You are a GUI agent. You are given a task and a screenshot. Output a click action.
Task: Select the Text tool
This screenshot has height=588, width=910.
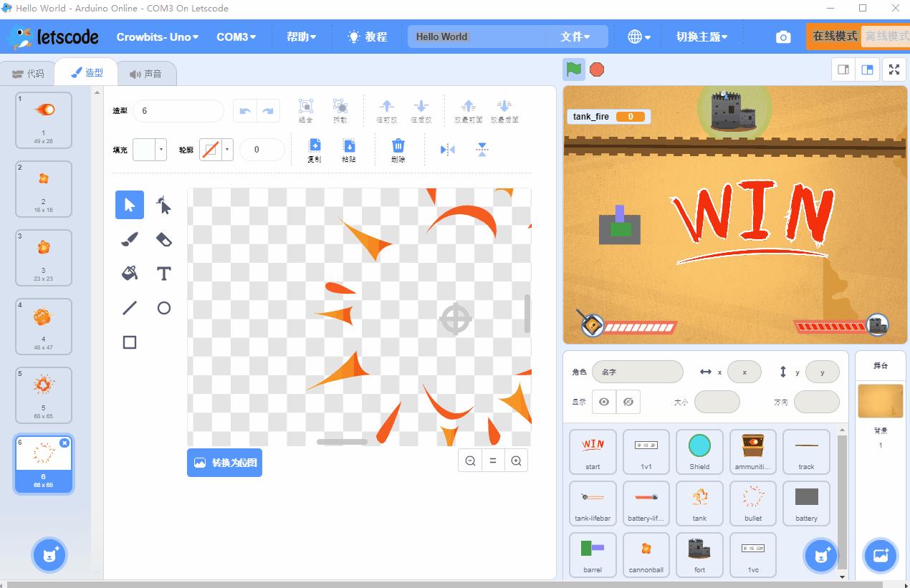(164, 274)
